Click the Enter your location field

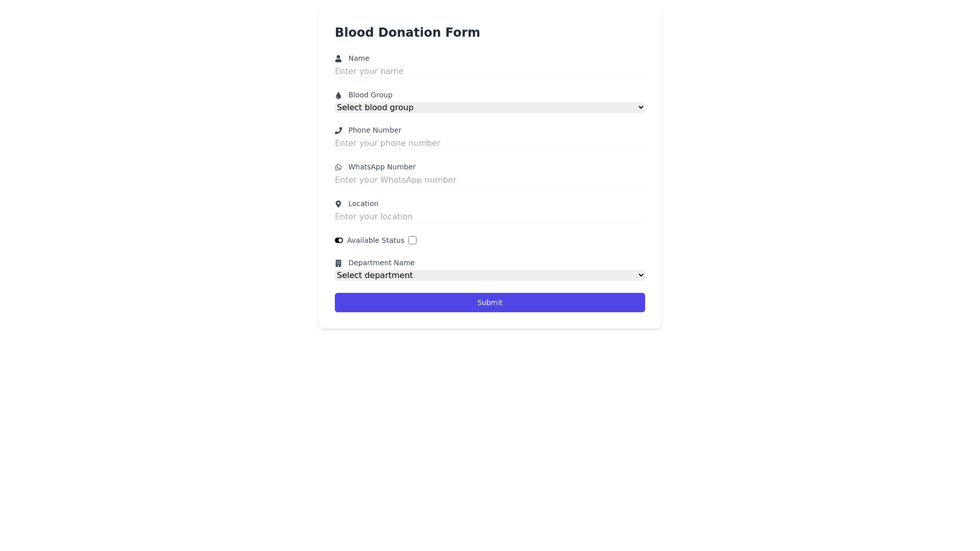tap(489, 217)
